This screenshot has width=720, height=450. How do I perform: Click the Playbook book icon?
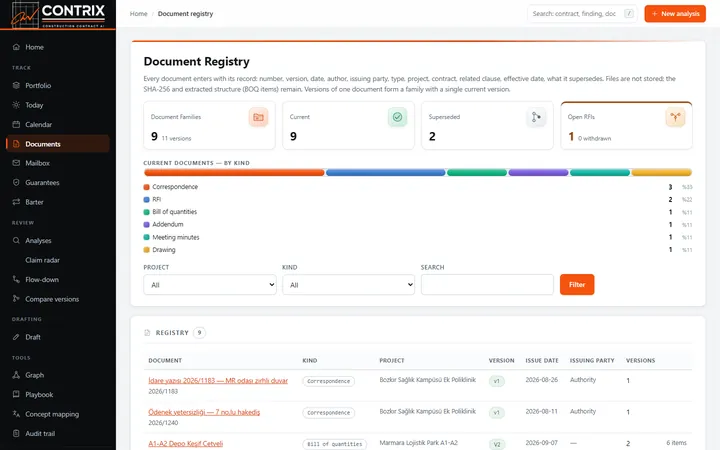coord(16,394)
